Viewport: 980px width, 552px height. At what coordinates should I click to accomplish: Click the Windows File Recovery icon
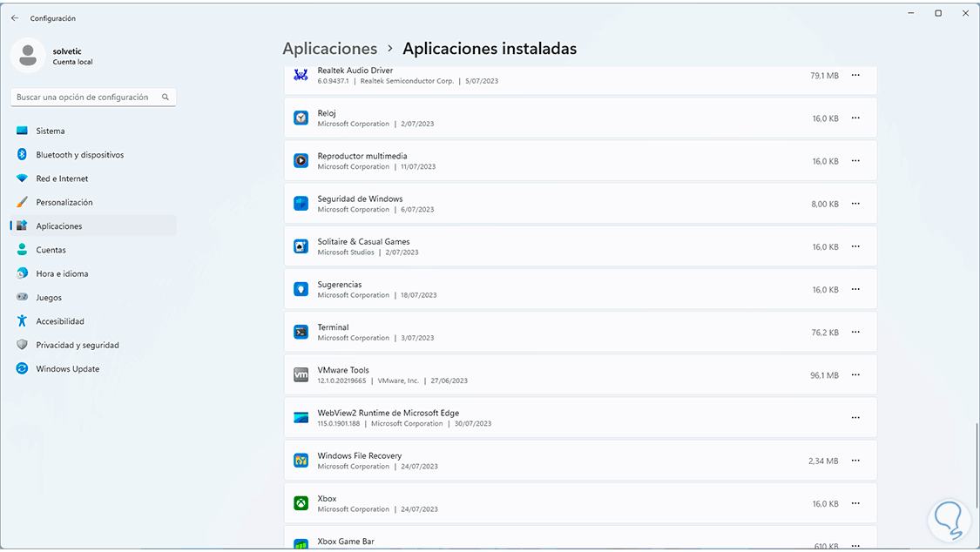[301, 461]
